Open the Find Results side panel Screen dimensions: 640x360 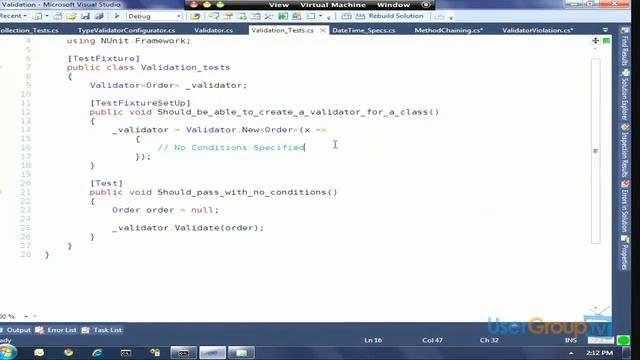pyautogui.click(x=625, y=47)
